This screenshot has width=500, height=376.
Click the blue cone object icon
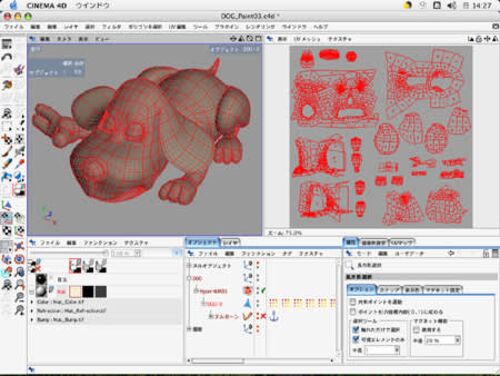pyautogui.click(x=247, y=303)
